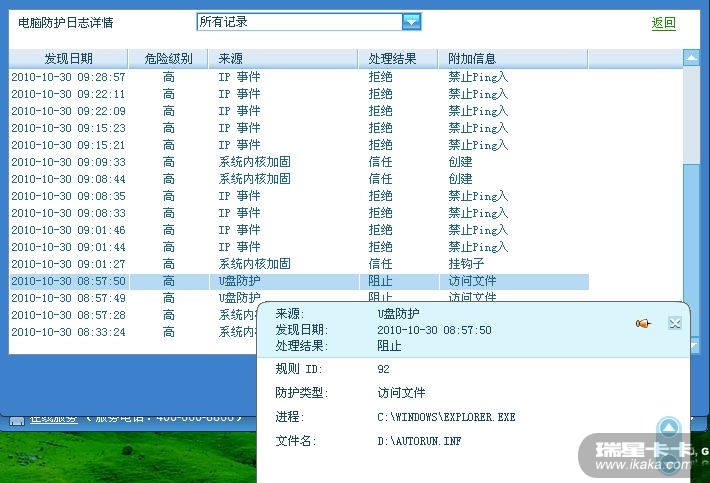
Task: Click 挂钩子 in the 09:01:27 row
Action: point(466,264)
